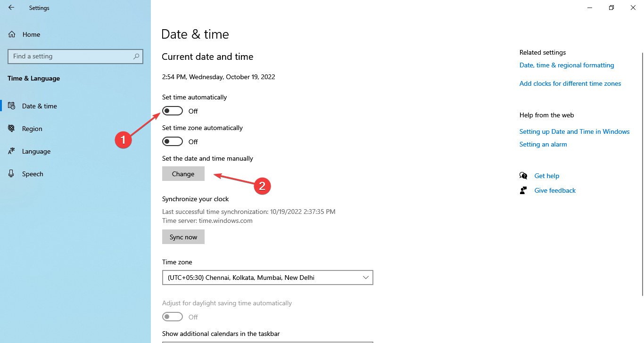Toggle Adjust for daylight saving time switch
Screen dimensions: 644x343
click(x=173, y=317)
